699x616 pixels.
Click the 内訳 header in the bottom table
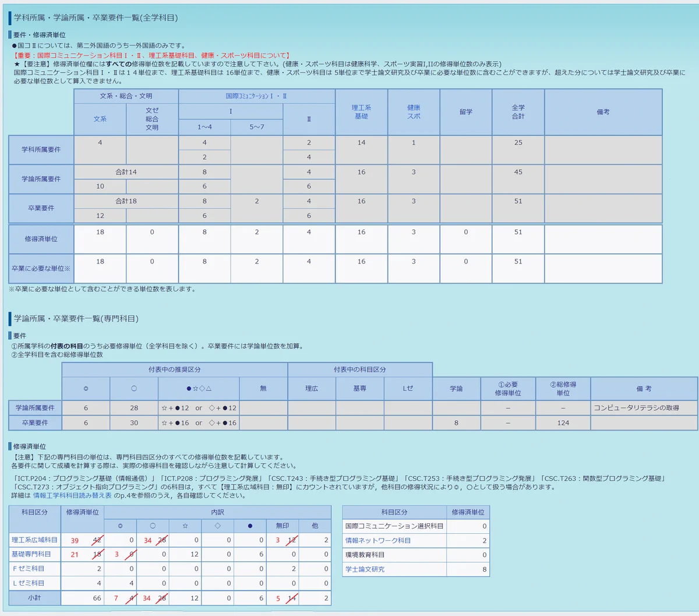(217, 512)
